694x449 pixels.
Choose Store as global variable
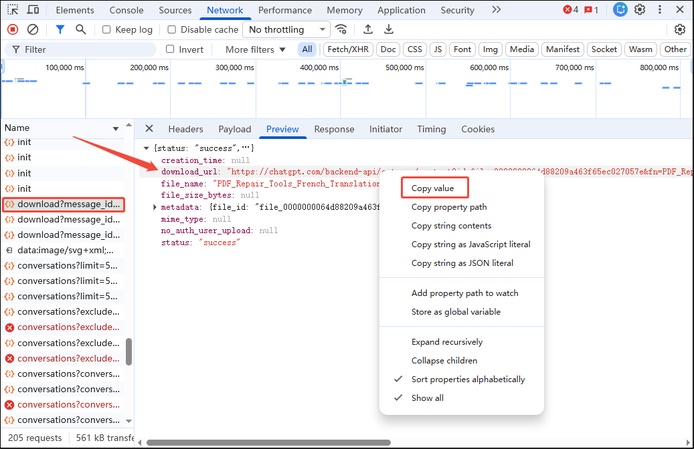456,312
